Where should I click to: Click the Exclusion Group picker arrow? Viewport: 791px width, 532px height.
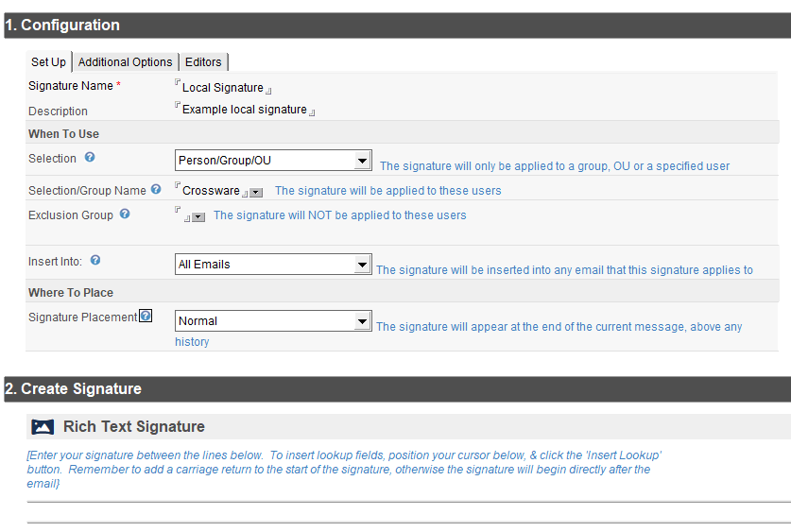(198, 217)
